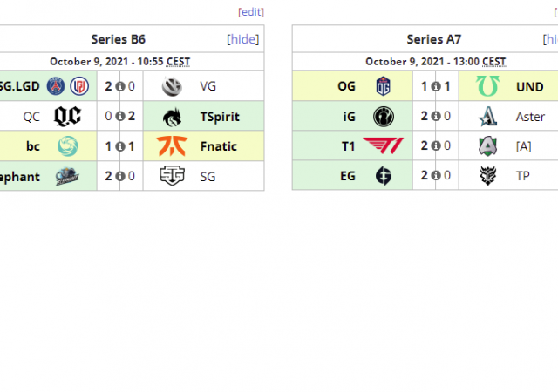The width and height of the screenshot is (558, 392).
Task: Click the Vici Gaming team logo
Action: coord(172,86)
